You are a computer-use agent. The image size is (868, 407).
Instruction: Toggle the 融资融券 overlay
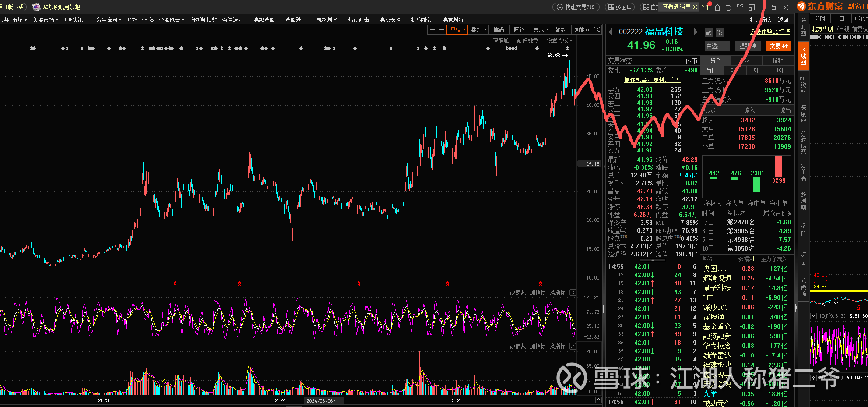(x=527, y=40)
